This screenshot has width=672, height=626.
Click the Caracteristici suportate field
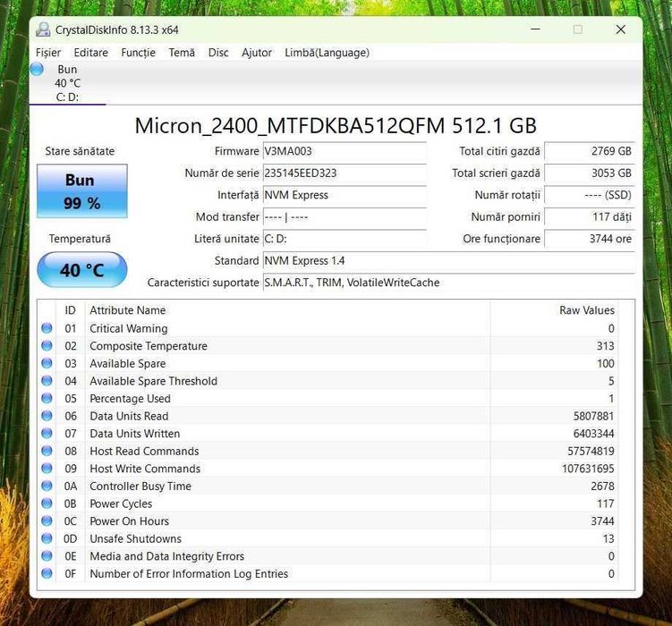point(448,283)
